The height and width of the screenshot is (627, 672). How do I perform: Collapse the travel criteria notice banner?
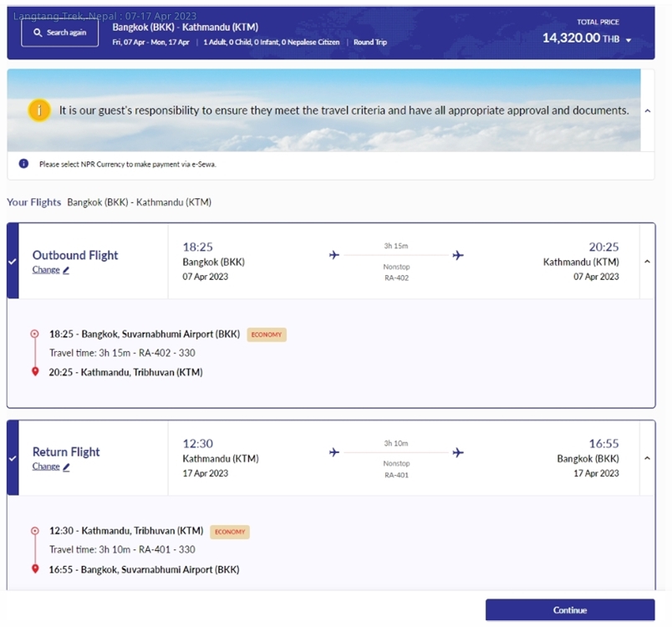point(648,110)
